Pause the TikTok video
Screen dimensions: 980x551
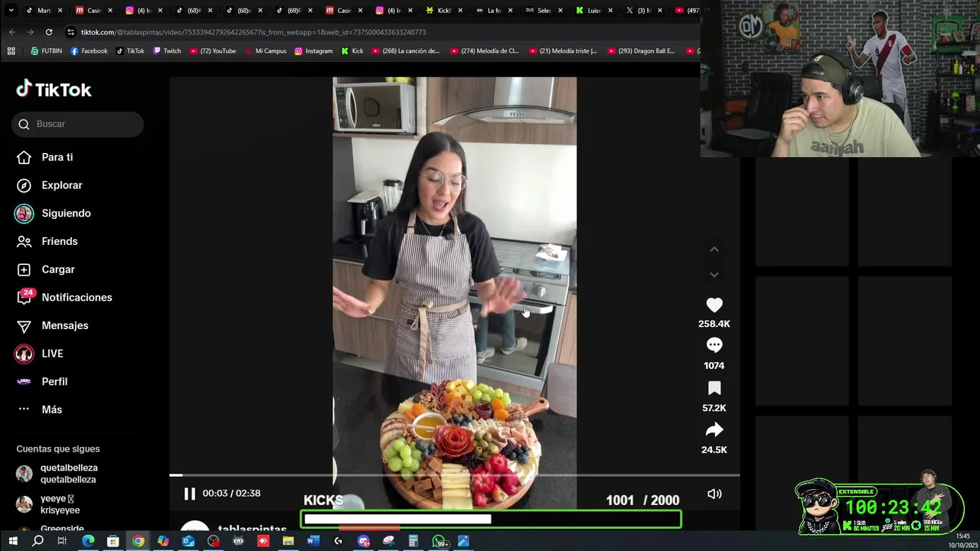tap(189, 494)
